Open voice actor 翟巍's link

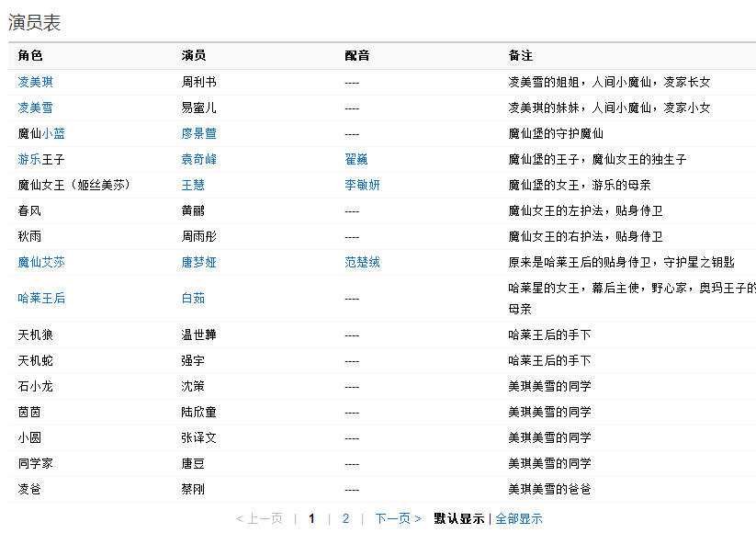tap(352, 159)
